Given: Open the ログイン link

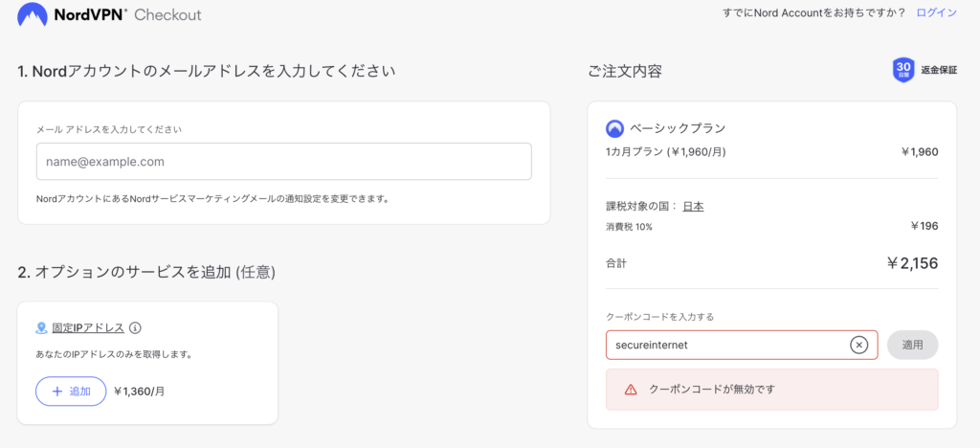Looking at the screenshot, I should (936, 12).
